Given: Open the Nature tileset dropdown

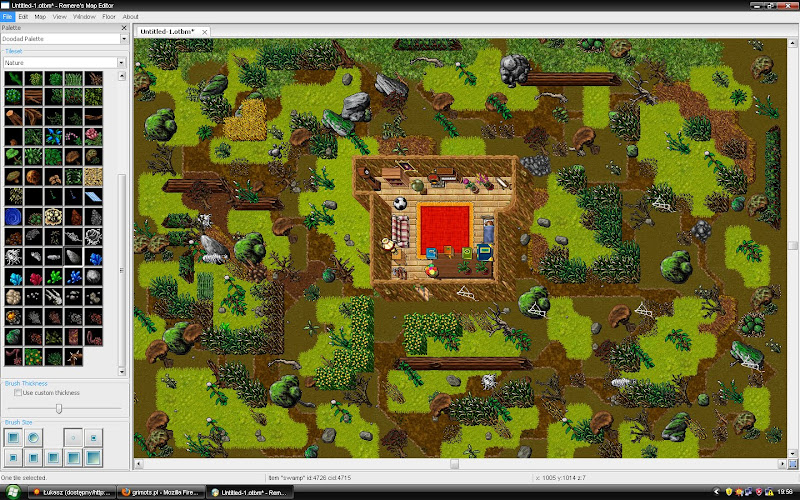Looking at the screenshot, I should [121, 62].
